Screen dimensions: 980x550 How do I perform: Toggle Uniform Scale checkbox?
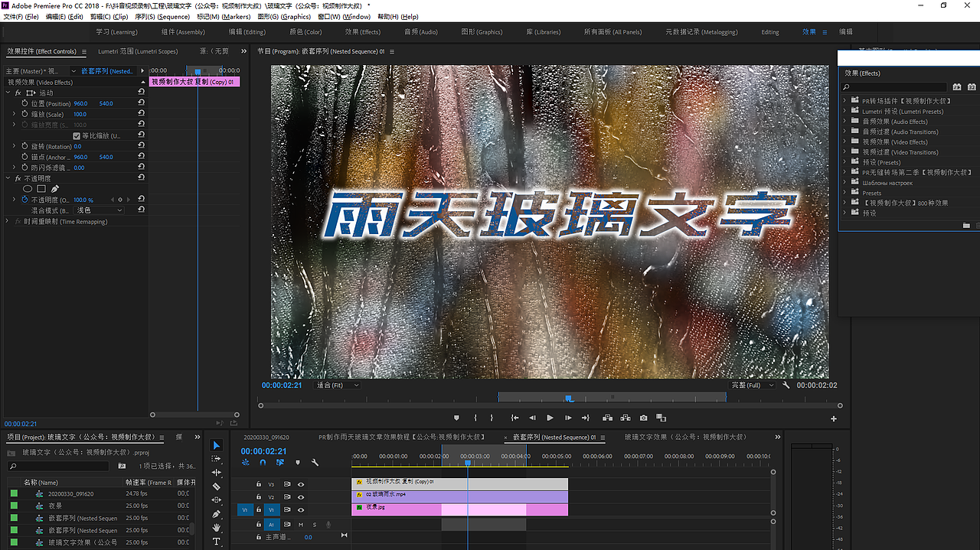(x=77, y=135)
